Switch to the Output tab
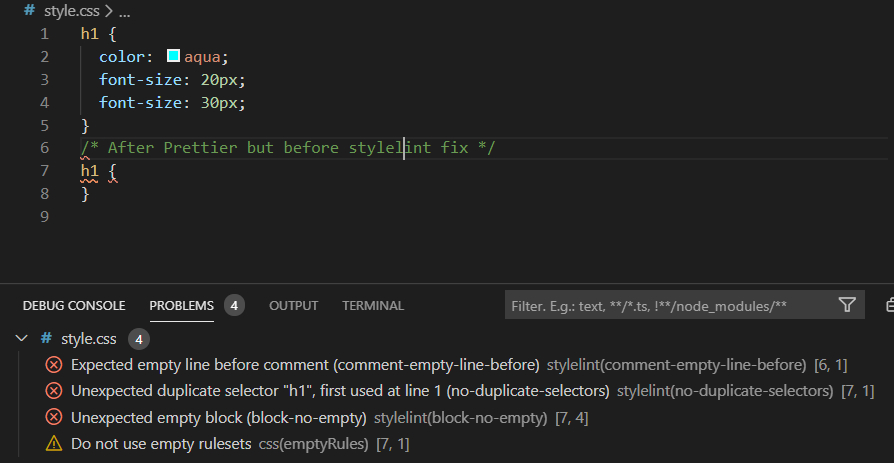The image size is (894, 463). pos(293,306)
